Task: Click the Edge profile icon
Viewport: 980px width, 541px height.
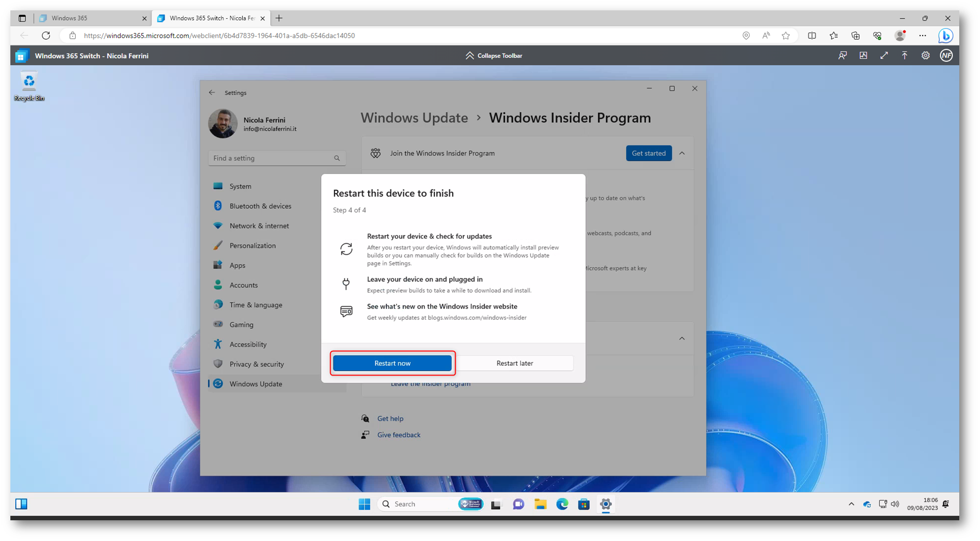Action: coord(900,36)
